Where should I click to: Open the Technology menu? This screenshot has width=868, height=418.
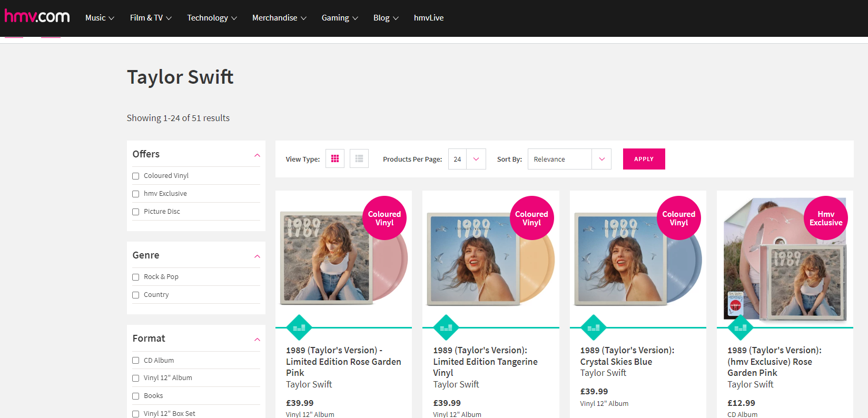coord(212,18)
